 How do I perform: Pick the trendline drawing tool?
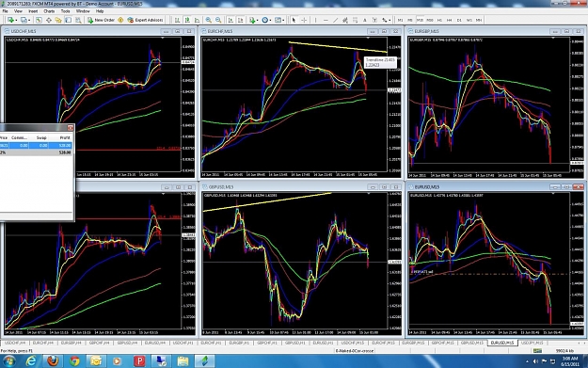click(x=335, y=20)
